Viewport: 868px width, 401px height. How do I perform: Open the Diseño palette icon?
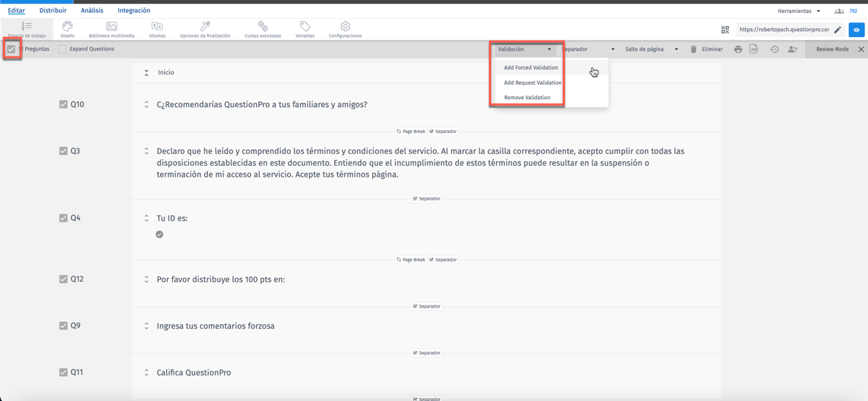point(67,26)
